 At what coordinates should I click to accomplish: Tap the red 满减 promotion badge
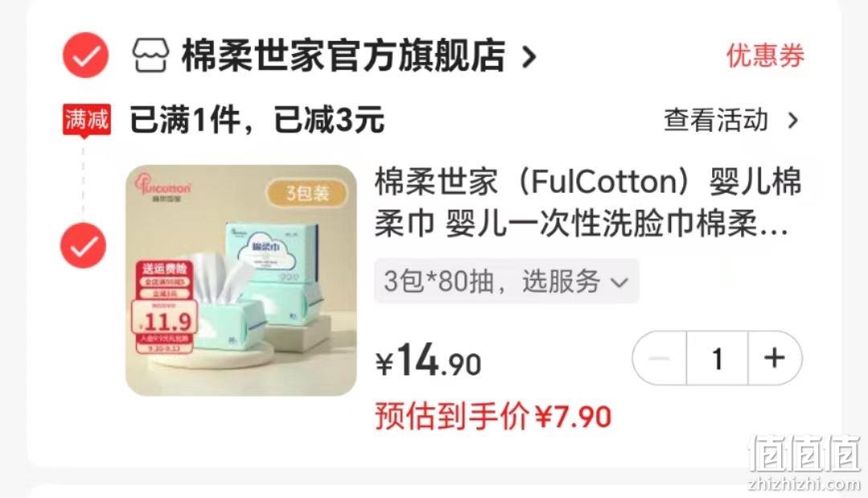pos(87,120)
